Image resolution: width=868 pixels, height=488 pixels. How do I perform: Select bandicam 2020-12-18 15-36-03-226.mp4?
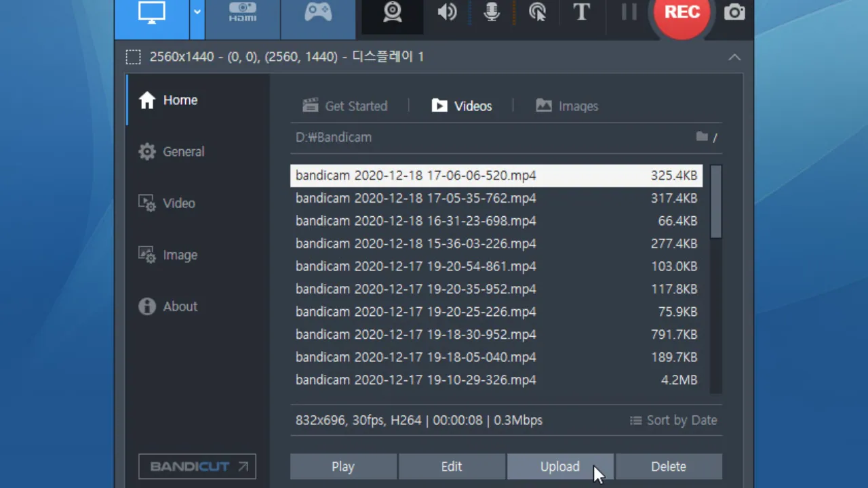[x=496, y=243]
